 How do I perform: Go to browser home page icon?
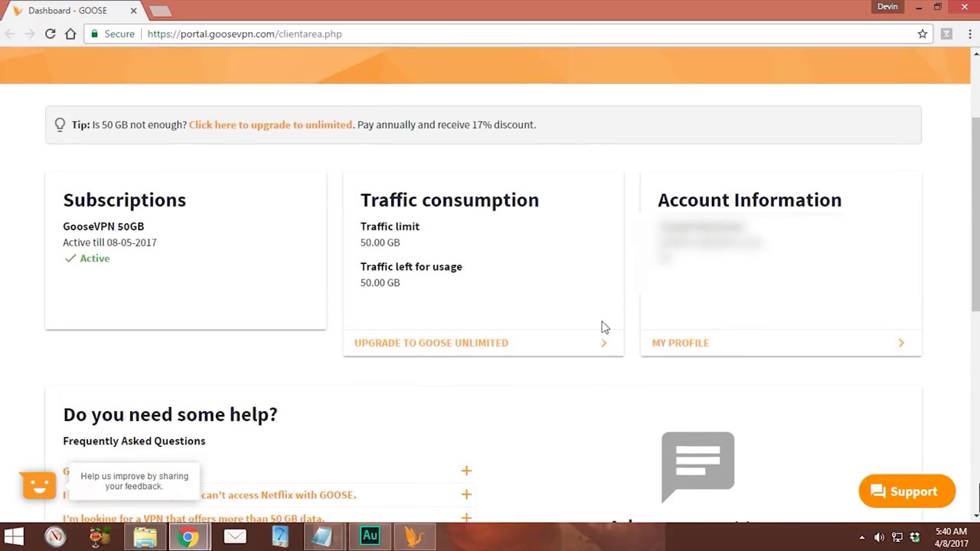(x=70, y=34)
